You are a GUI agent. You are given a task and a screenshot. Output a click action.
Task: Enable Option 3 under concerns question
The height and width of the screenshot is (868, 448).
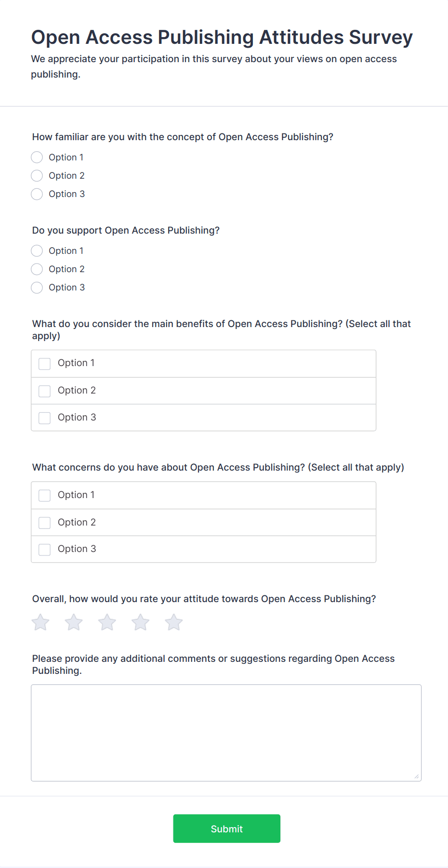(x=45, y=549)
